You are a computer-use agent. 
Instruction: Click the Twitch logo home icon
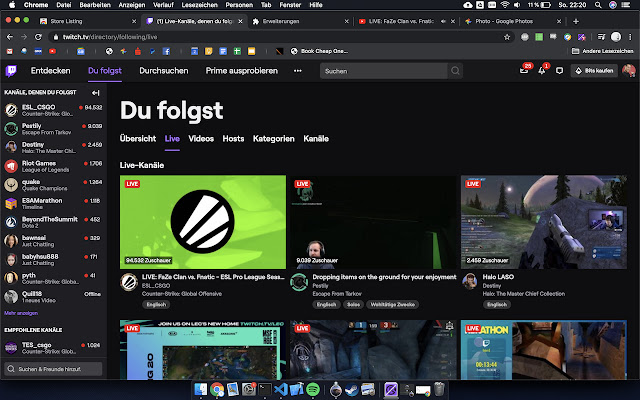pyautogui.click(x=11, y=71)
